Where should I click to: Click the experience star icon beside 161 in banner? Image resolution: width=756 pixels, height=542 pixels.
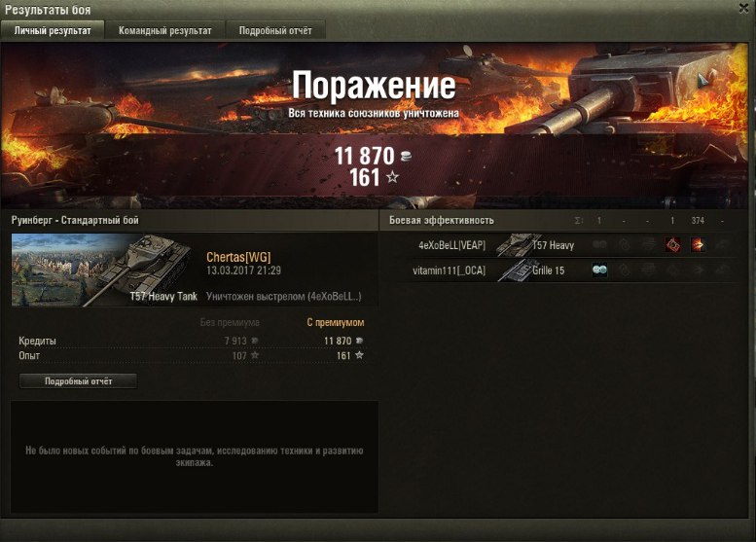[x=392, y=177]
